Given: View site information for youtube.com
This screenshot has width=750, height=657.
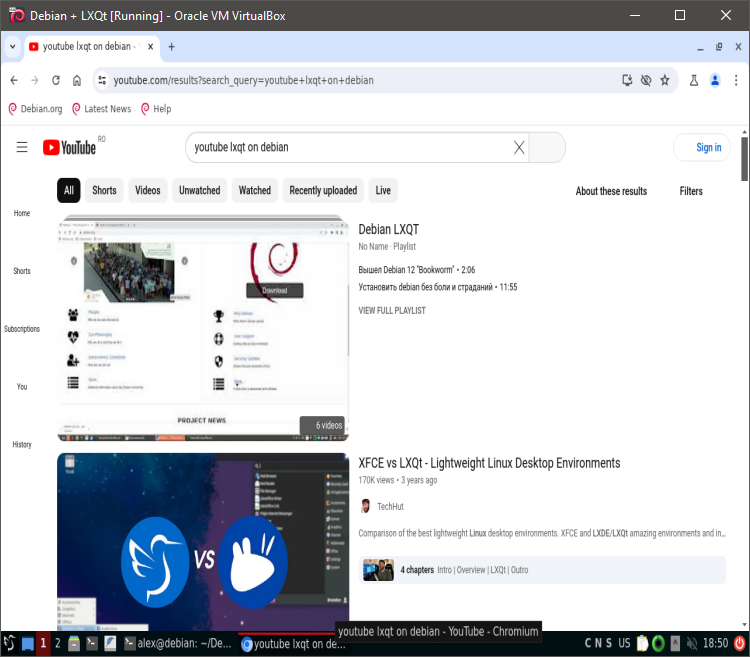Looking at the screenshot, I should click(x=102, y=80).
